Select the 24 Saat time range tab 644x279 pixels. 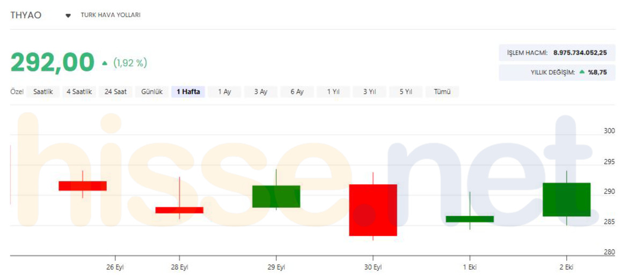pos(115,92)
